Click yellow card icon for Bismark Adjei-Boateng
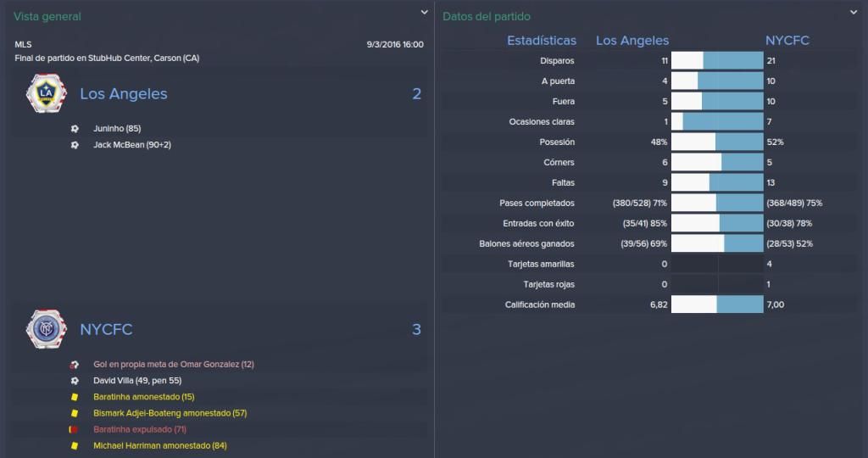 tap(75, 413)
